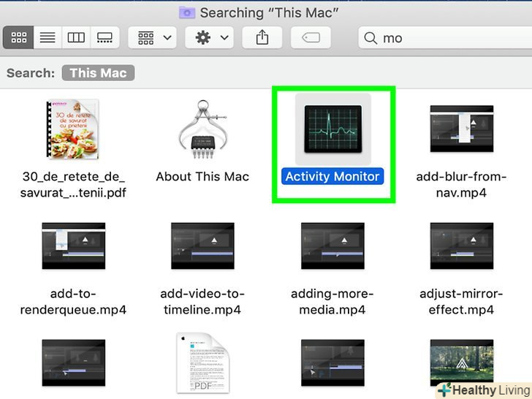Image resolution: width=532 pixels, height=399 pixels.
Task: Click the "add-video-to-timeline.mp4" file name
Action: [x=202, y=302]
